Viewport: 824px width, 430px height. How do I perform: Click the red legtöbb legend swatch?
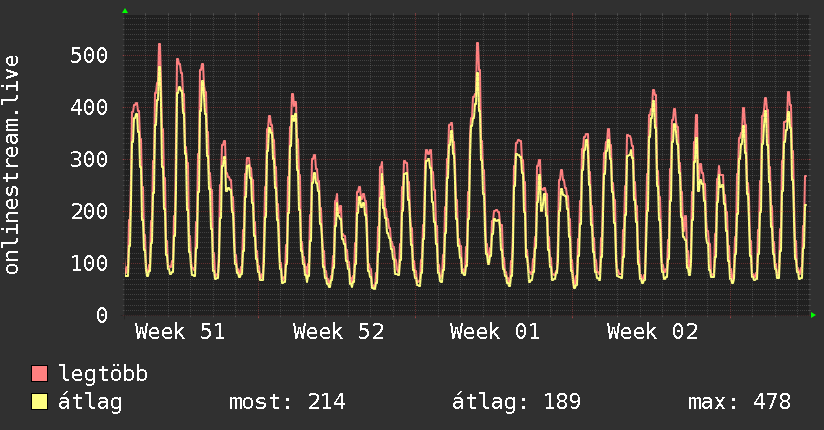coord(40,374)
